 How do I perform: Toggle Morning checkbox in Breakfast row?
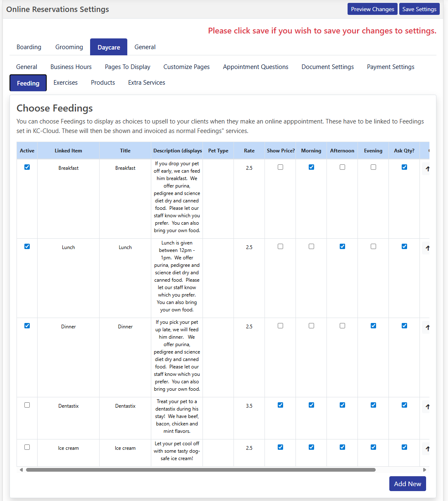point(311,167)
